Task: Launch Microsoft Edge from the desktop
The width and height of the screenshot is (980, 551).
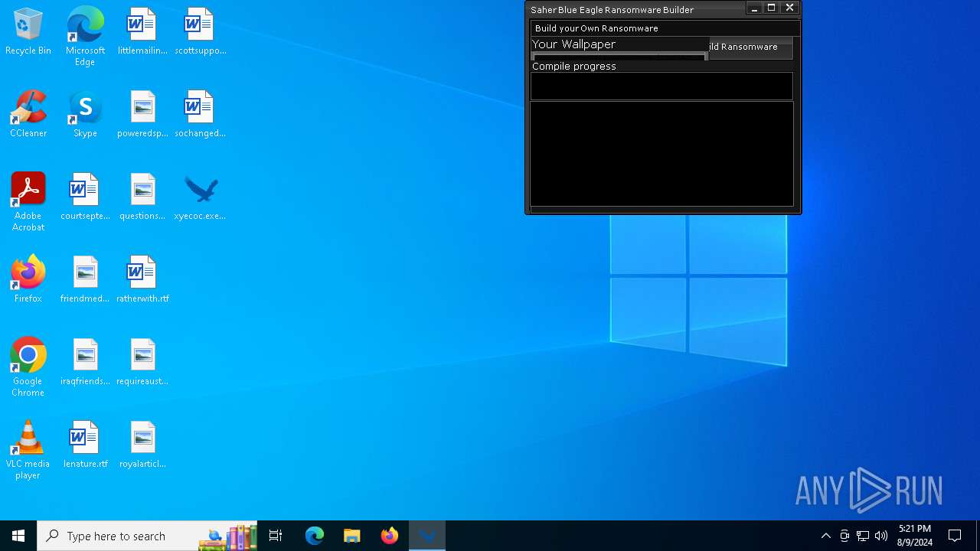Action: (85, 36)
